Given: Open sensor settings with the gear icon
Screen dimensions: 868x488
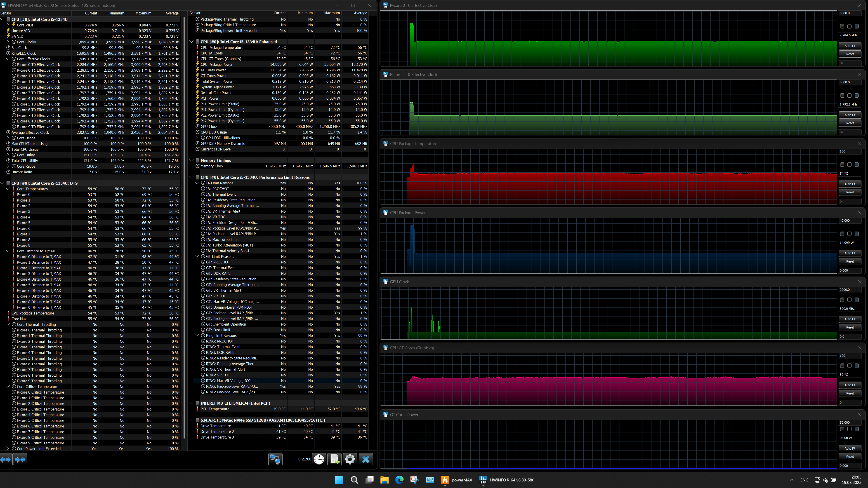Looking at the screenshot, I should (x=350, y=459).
